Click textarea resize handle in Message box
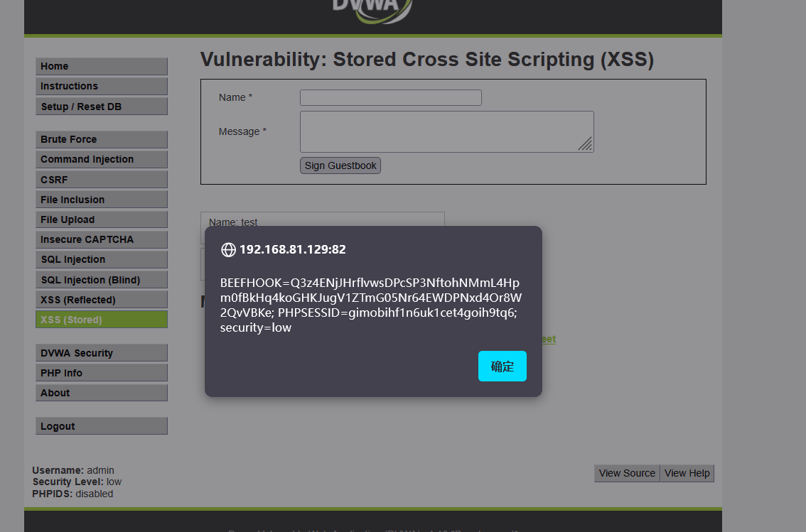 (586, 144)
